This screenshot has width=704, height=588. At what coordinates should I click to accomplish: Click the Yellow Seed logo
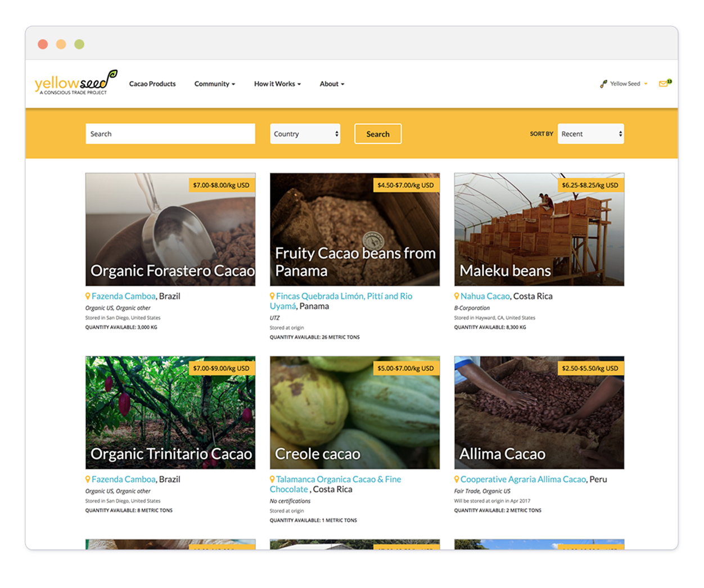76,82
